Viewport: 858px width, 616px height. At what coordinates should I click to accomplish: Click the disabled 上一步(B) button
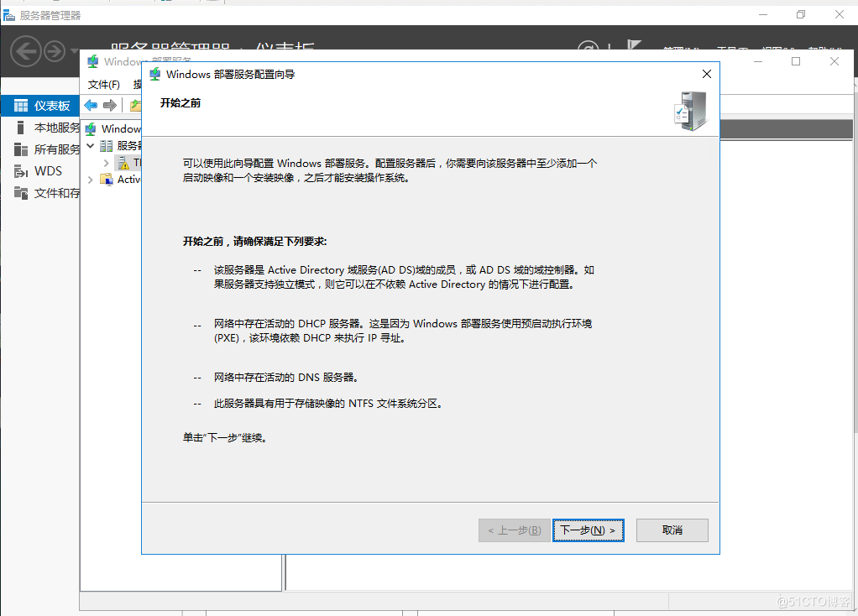515,530
